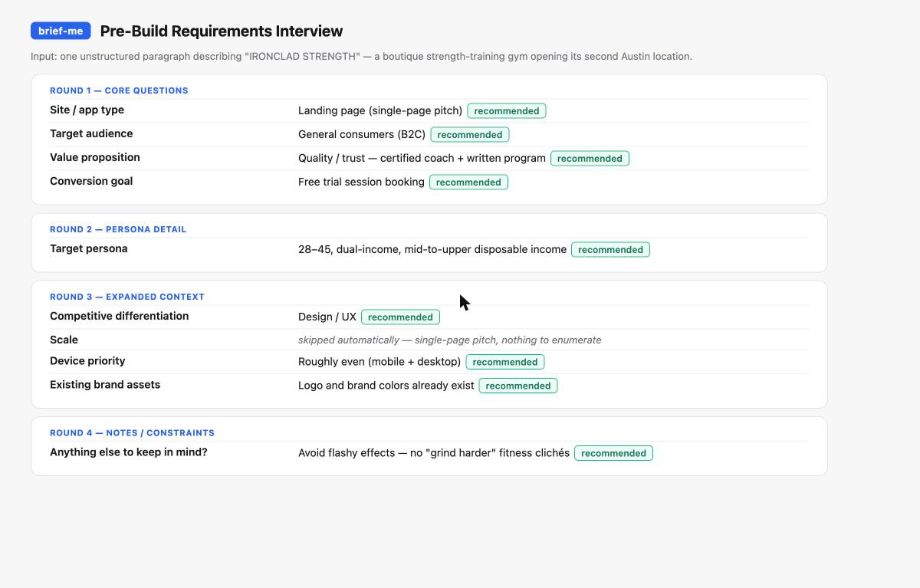
Task: Click the Existing brand assets label
Action: coord(105,384)
